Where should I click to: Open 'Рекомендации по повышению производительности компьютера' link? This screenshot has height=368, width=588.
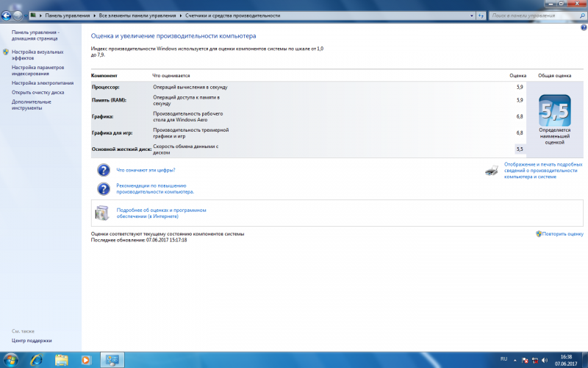point(154,188)
